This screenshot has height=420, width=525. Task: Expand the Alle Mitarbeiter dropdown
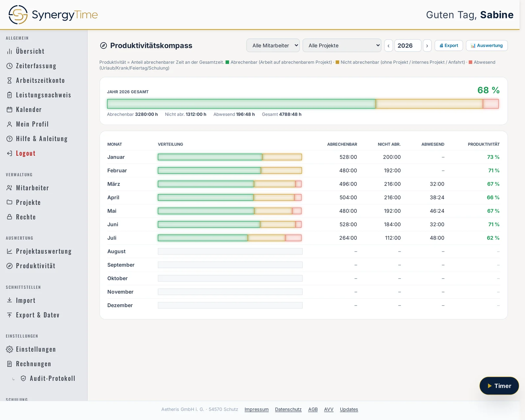click(273, 46)
